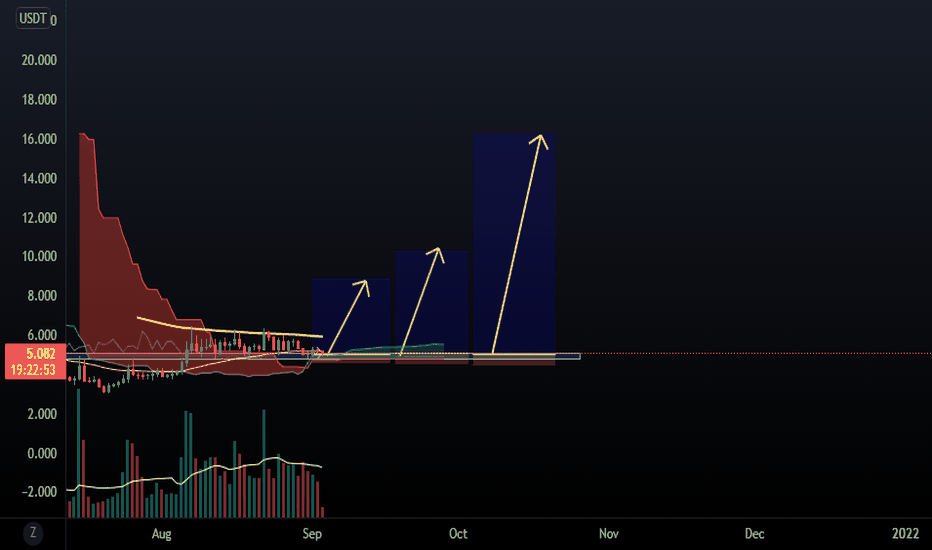The width and height of the screenshot is (932, 550).
Task: Click the Aug date label
Action: click(x=162, y=533)
